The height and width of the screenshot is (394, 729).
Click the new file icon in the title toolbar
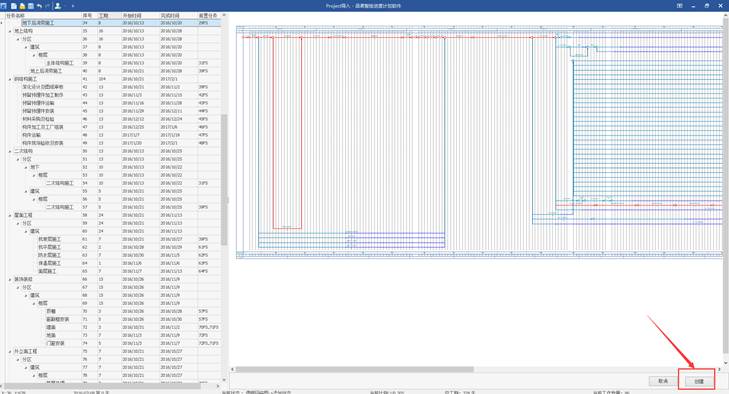click(13, 6)
